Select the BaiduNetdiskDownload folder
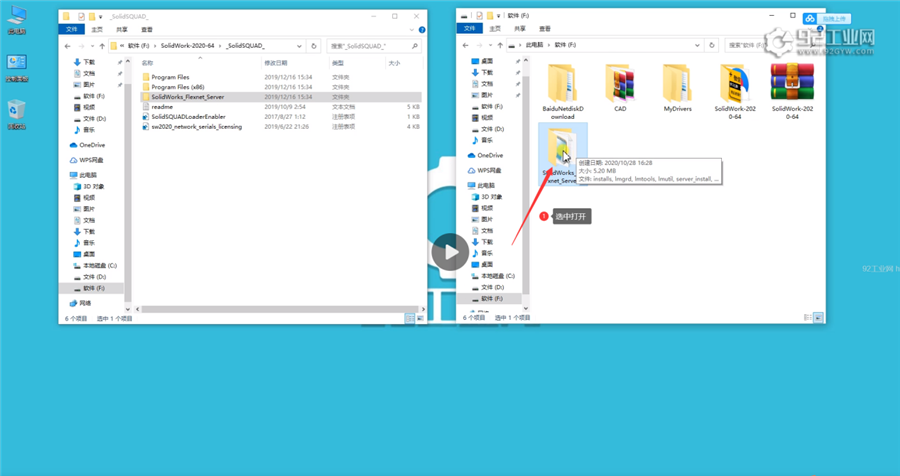Viewport: 900px width, 476px height. point(562,91)
